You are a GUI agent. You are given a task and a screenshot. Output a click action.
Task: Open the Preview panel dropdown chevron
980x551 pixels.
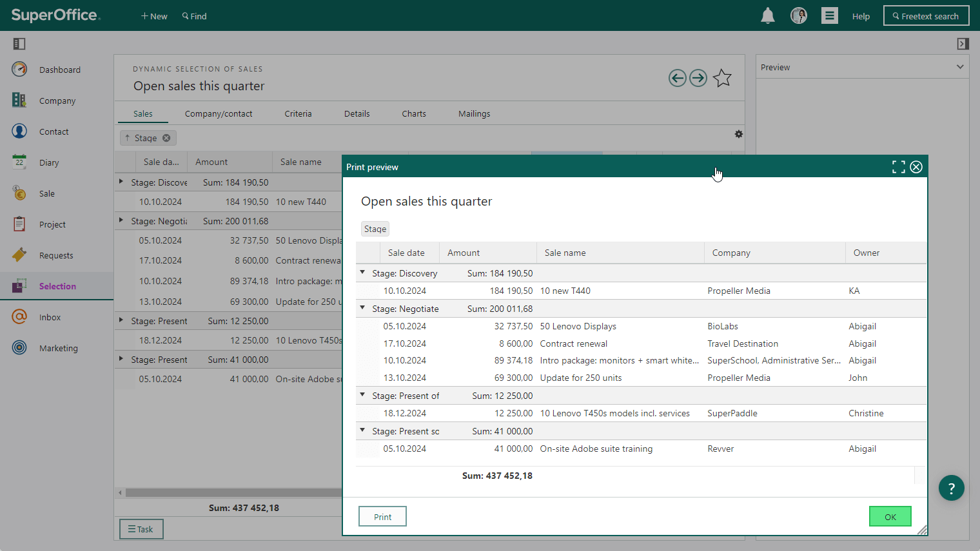960,67
